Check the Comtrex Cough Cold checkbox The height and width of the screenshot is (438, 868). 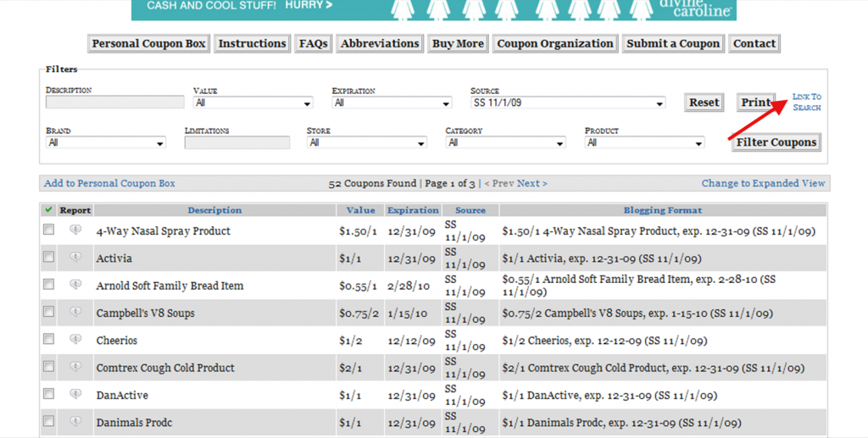pos(48,367)
